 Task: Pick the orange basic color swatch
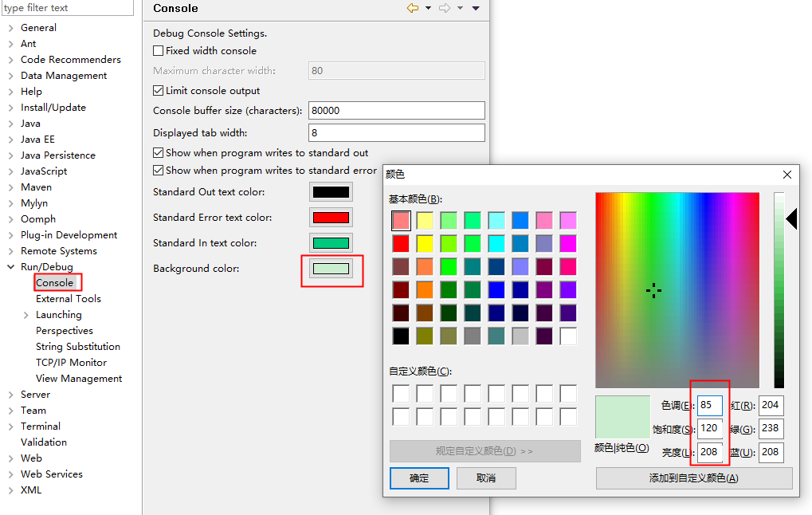point(425,290)
